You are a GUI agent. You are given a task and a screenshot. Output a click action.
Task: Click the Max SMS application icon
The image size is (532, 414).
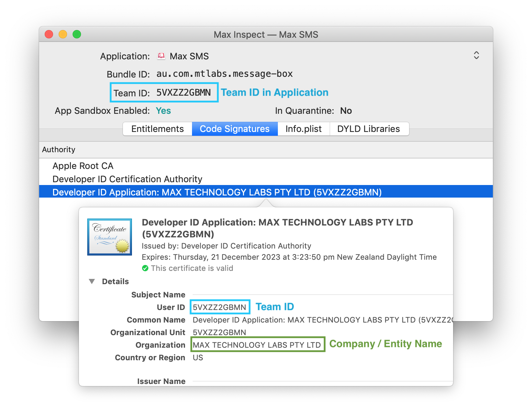[161, 56]
